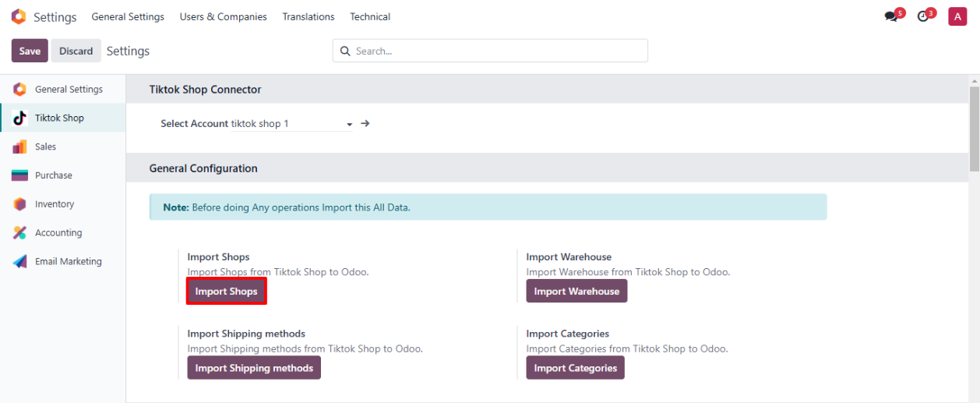
Task: Click the vertical scrollbar on the right
Action: pos(974,125)
